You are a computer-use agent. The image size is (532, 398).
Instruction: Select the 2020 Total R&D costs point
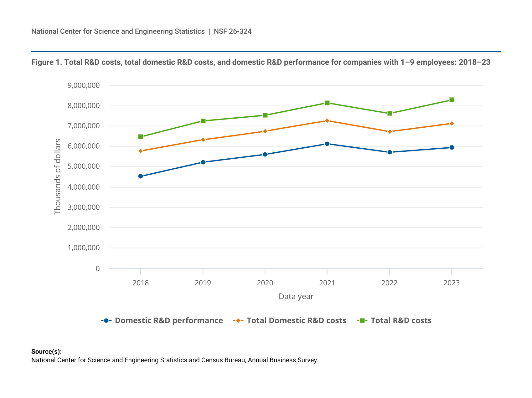click(265, 115)
